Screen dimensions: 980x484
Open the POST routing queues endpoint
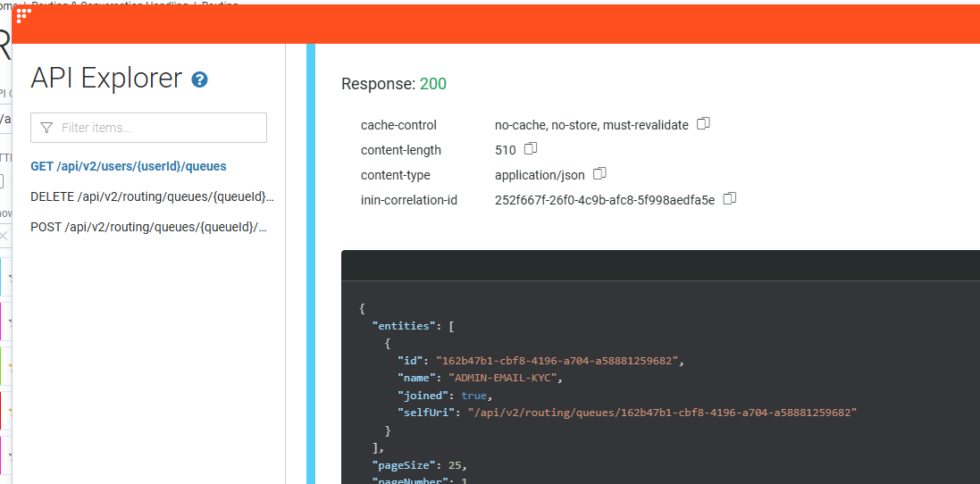(x=149, y=227)
